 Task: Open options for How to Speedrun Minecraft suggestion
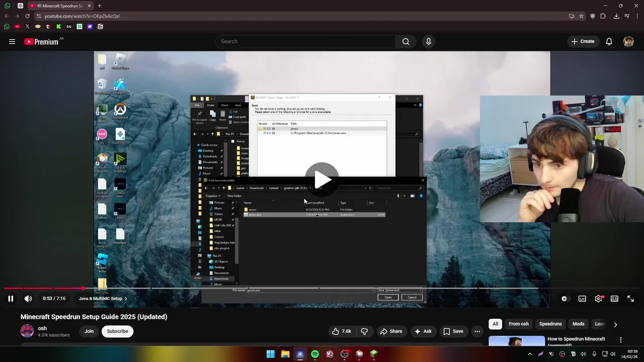(x=620, y=340)
